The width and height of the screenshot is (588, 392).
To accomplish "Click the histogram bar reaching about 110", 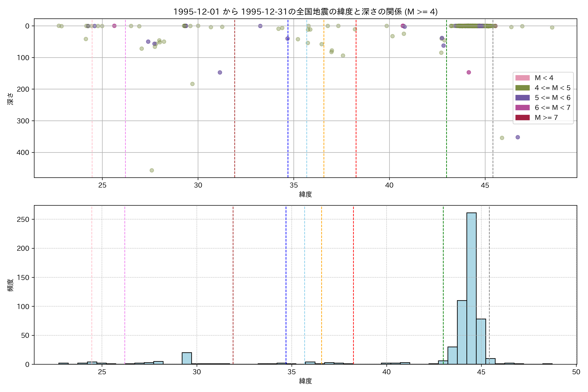I will (462, 333).
